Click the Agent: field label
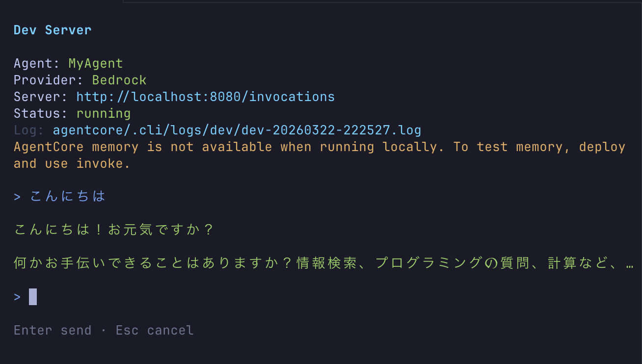Viewport: 642px width, 364px height. point(37,63)
